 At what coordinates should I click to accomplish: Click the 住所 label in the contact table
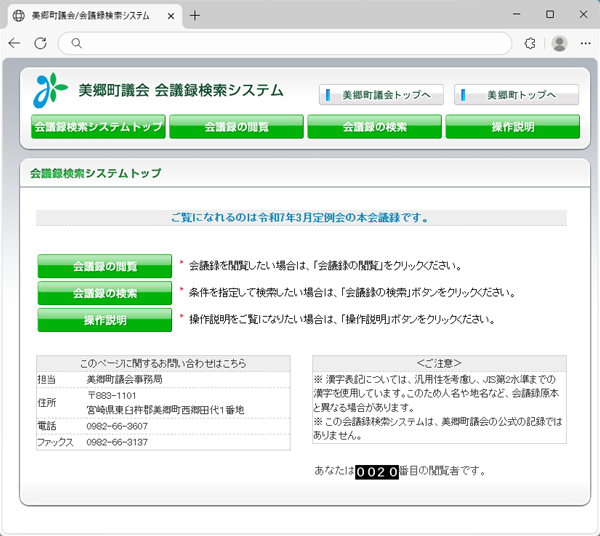(47, 402)
